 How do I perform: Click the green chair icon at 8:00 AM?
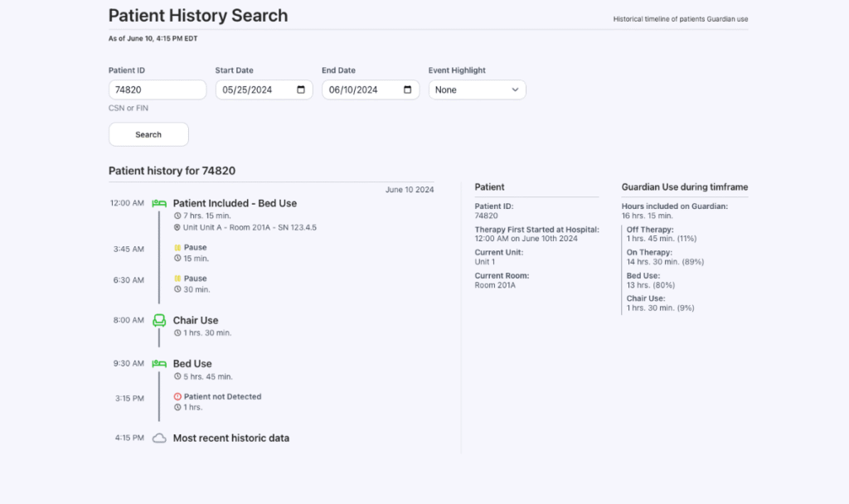point(159,320)
